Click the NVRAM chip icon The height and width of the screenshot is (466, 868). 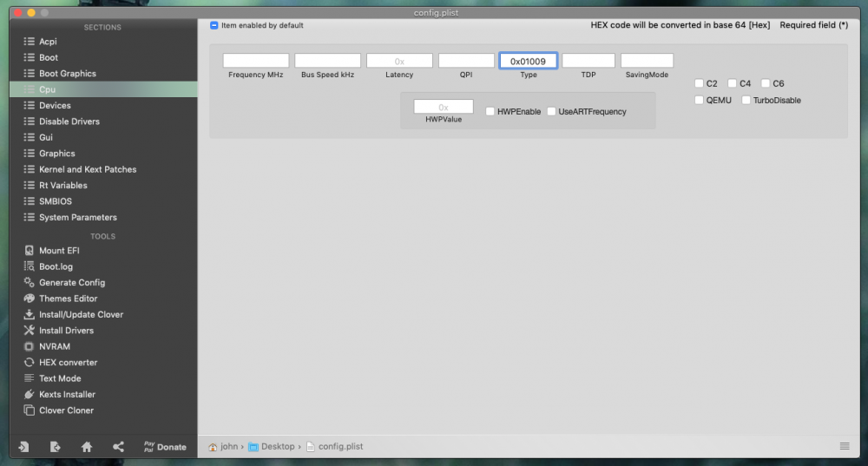click(29, 346)
